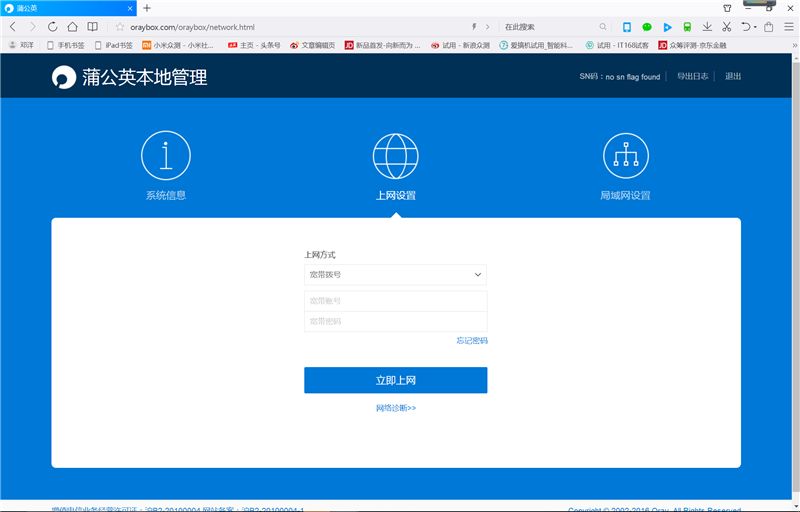Open the 文章编辑页 bookmark
Screen dimensions: 800x512
tap(312, 45)
